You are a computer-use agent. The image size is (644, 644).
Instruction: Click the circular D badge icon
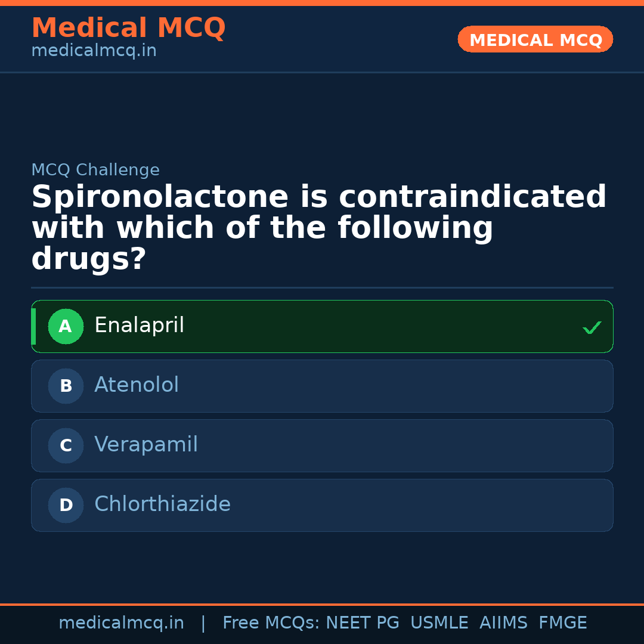coord(66,505)
